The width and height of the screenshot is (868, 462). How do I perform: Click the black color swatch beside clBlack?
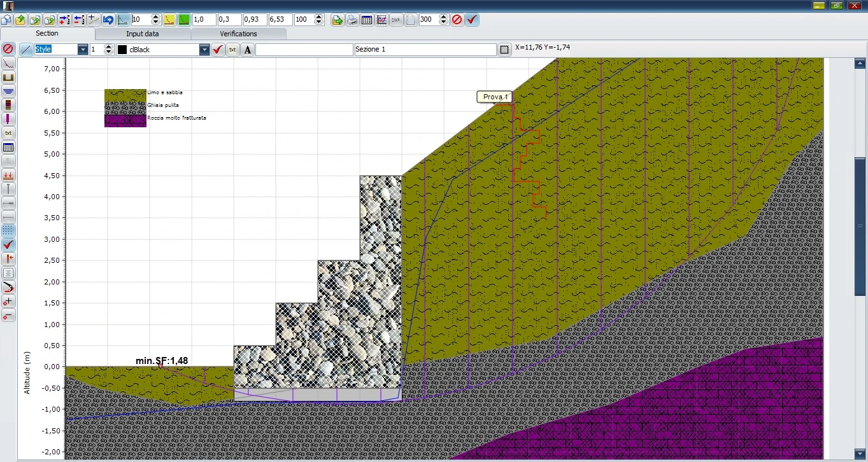click(122, 50)
